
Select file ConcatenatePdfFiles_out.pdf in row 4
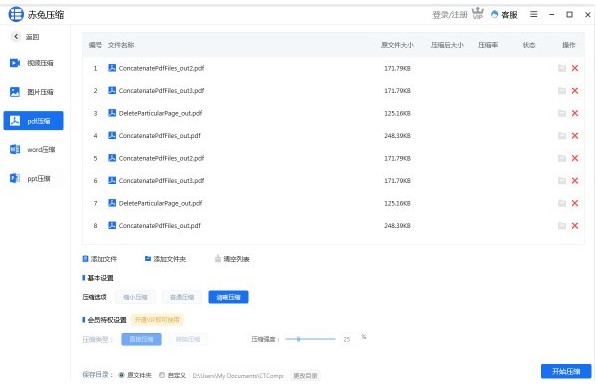[160, 136]
